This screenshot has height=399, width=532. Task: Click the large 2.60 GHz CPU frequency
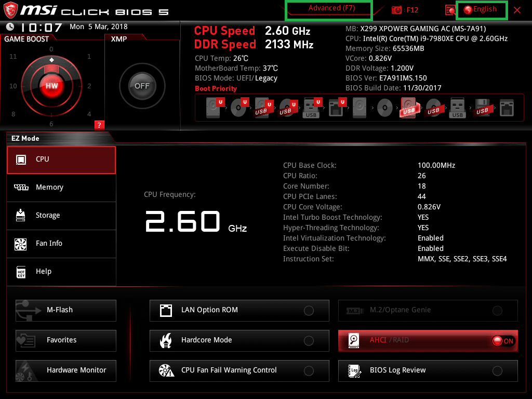pos(196,222)
